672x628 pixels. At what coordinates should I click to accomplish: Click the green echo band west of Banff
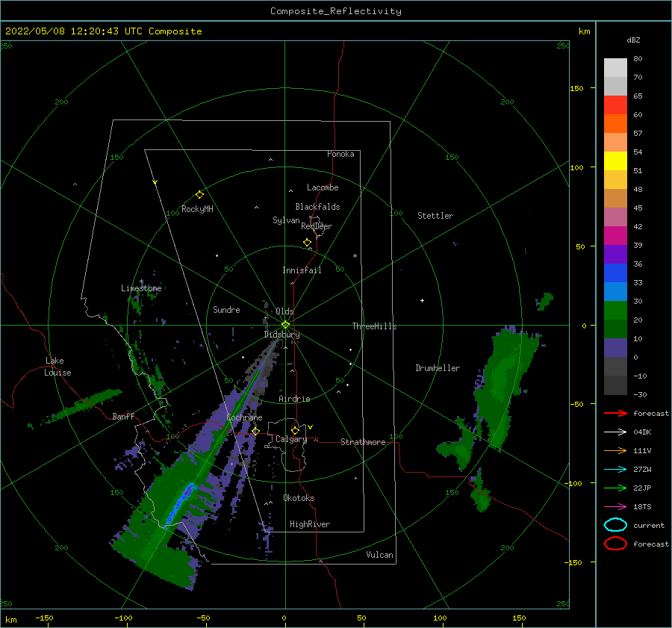coord(79,406)
